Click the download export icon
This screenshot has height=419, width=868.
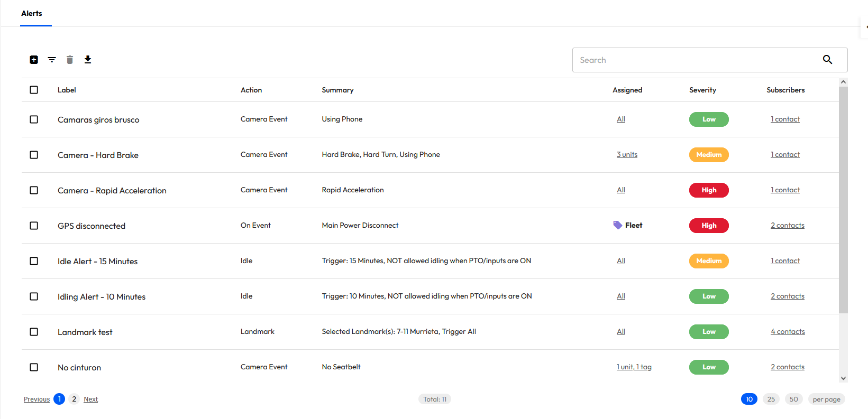point(88,60)
